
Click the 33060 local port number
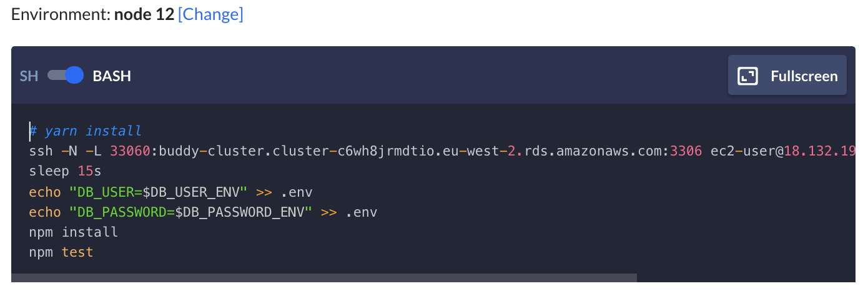click(x=130, y=151)
